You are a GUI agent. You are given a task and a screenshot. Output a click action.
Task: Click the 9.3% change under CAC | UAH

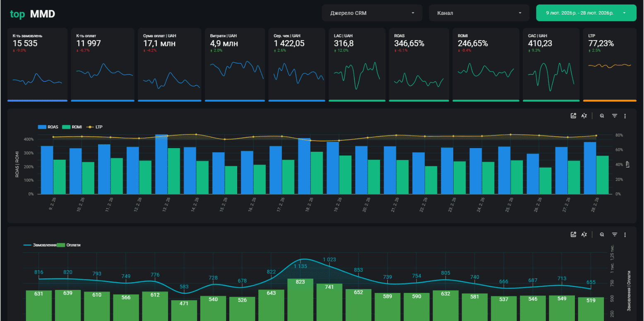pos(535,50)
